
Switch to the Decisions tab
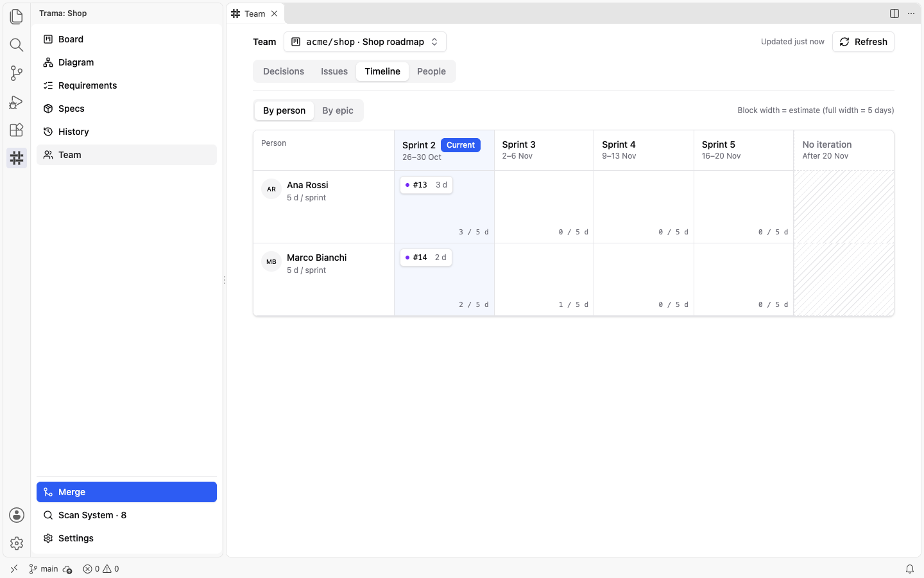[284, 71]
